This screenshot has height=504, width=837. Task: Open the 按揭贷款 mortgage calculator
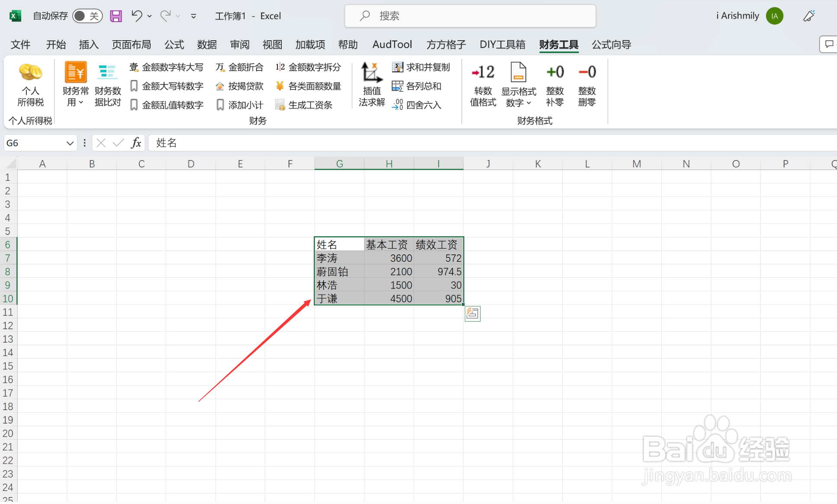coord(239,86)
